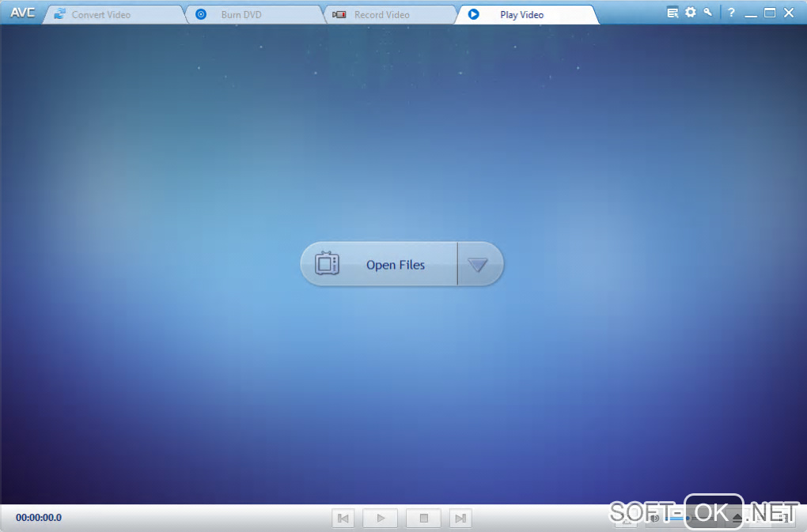Go to the Record Video tab
The image size is (807, 532).
click(391, 14)
